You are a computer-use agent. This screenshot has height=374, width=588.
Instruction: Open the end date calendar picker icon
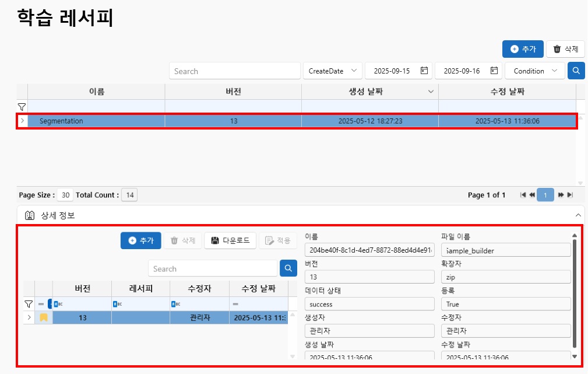(x=494, y=71)
